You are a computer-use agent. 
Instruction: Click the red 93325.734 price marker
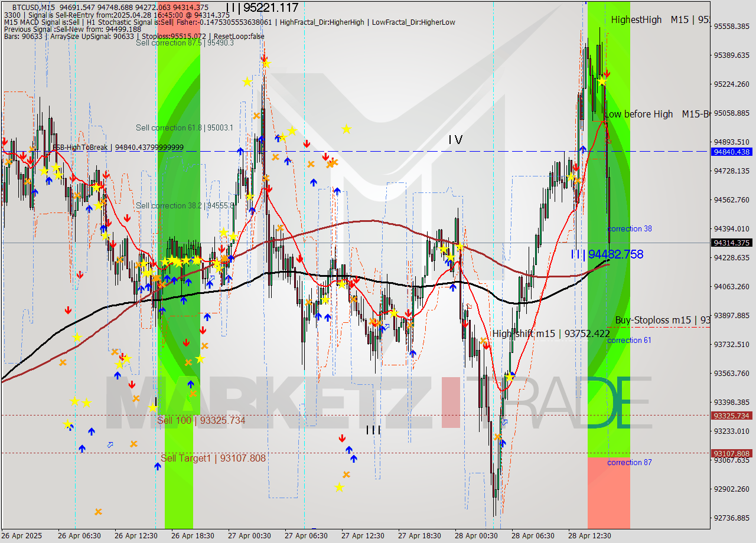pyautogui.click(x=732, y=416)
